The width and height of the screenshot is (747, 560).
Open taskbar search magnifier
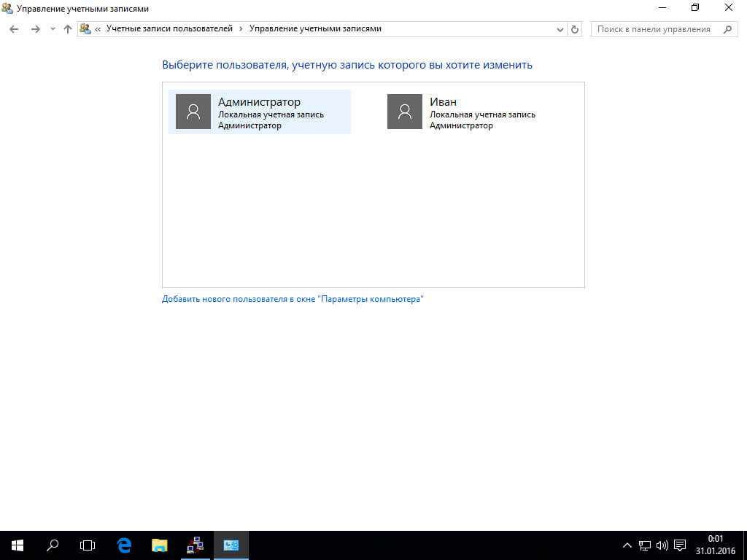[x=53, y=545]
